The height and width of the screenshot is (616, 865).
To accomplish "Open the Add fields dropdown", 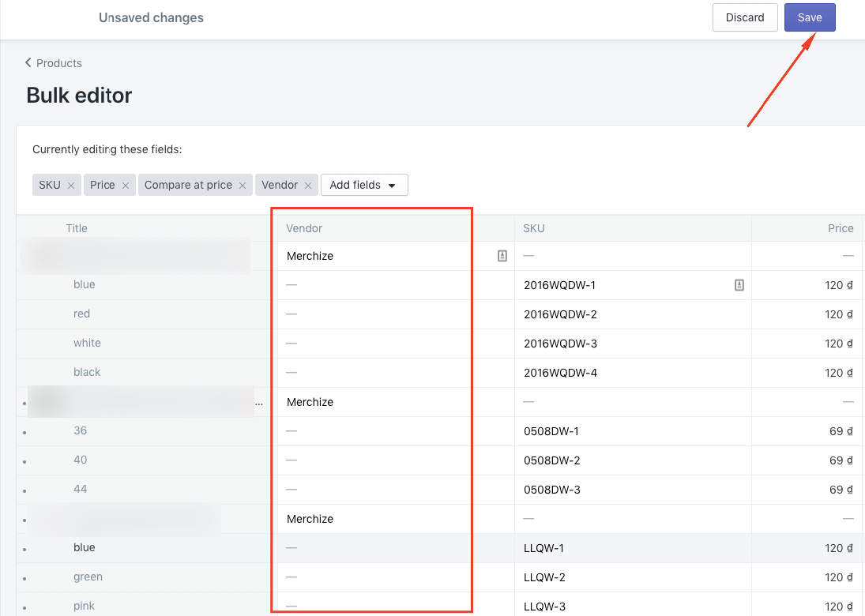I will (364, 185).
